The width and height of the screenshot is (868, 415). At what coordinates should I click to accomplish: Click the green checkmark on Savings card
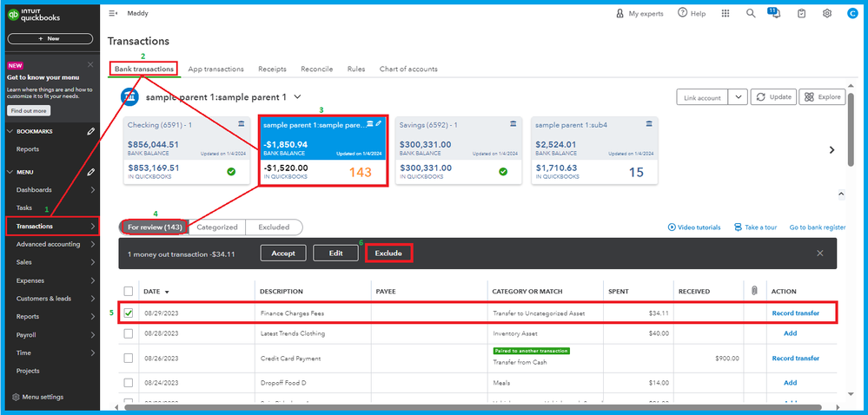(x=503, y=172)
